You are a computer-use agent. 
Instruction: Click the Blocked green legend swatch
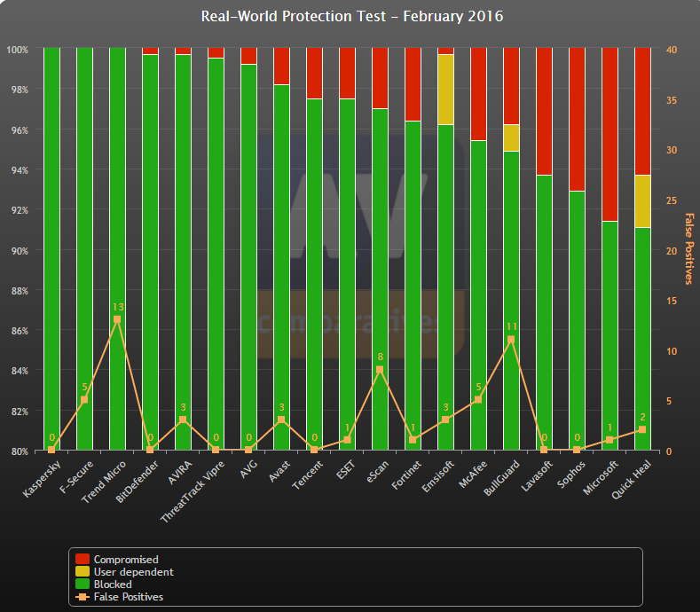coord(83,585)
